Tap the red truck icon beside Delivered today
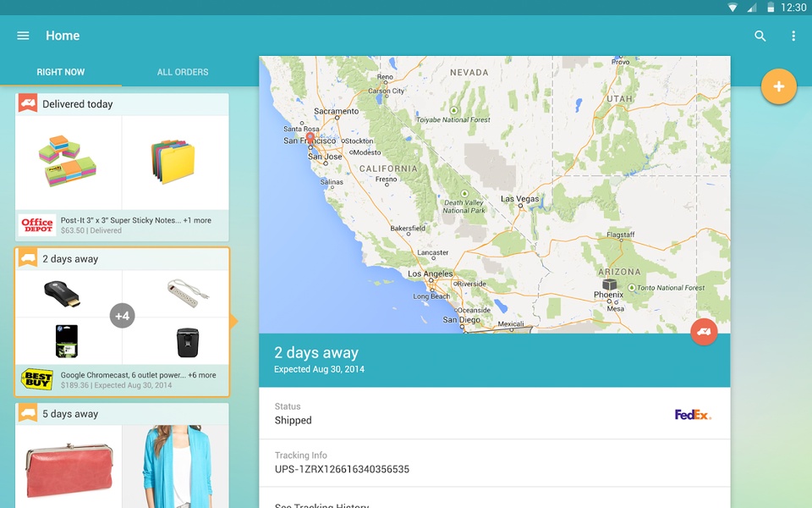 pyautogui.click(x=28, y=103)
